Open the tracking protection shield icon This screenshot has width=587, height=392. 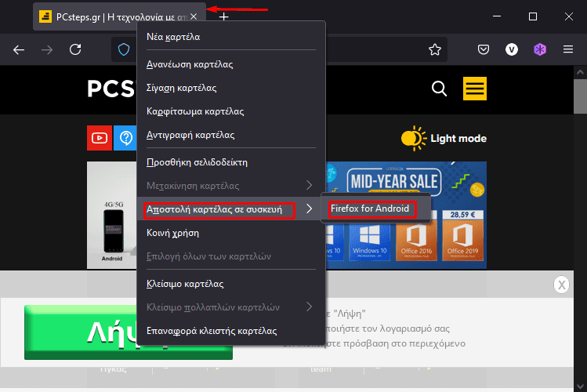[124, 49]
